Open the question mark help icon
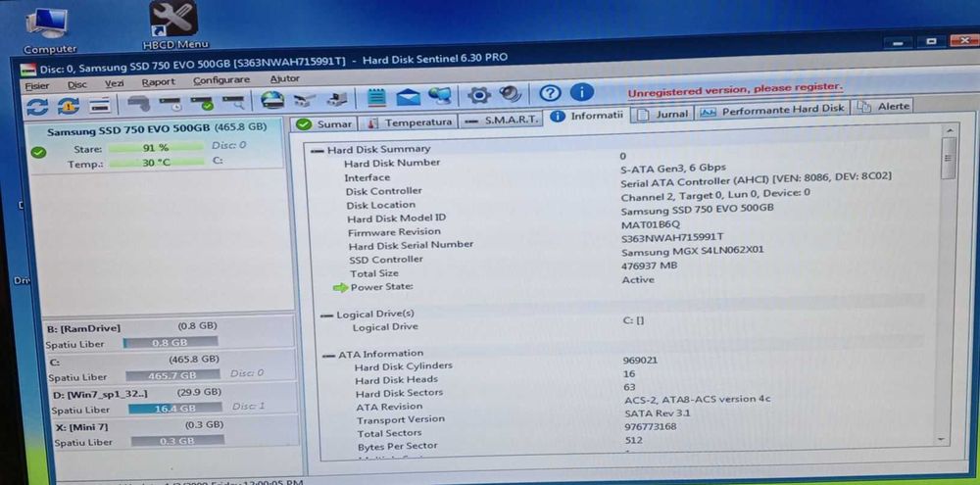This screenshot has width=980, height=485. click(550, 93)
